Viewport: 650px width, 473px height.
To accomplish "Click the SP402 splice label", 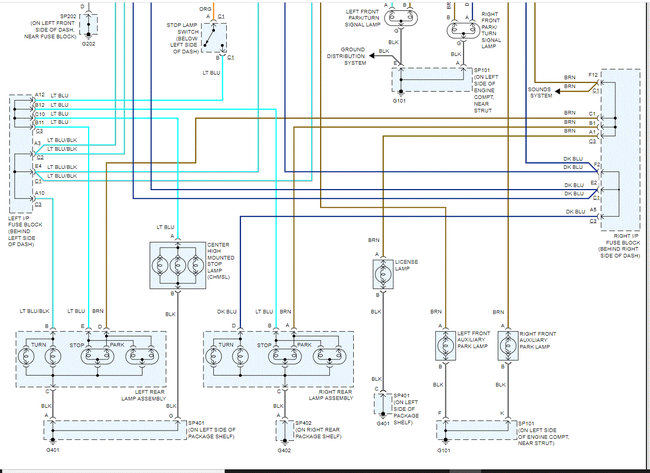I will (x=303, y=423).
